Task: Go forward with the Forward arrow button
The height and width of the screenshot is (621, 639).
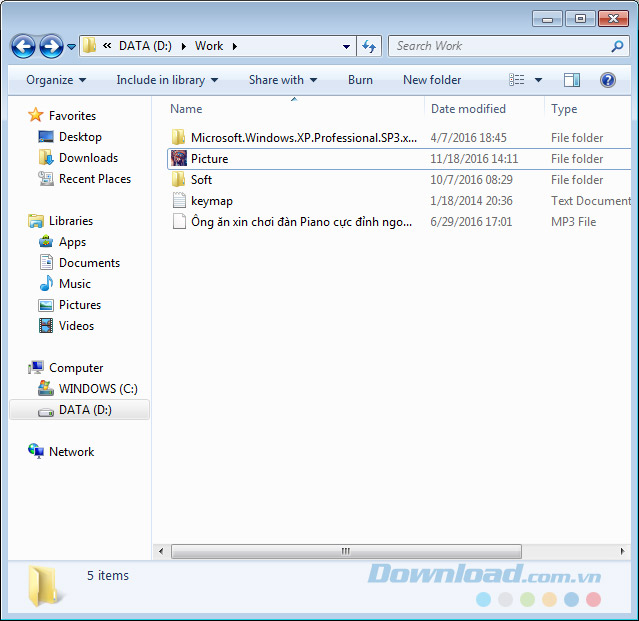Action: click(51, 46)
